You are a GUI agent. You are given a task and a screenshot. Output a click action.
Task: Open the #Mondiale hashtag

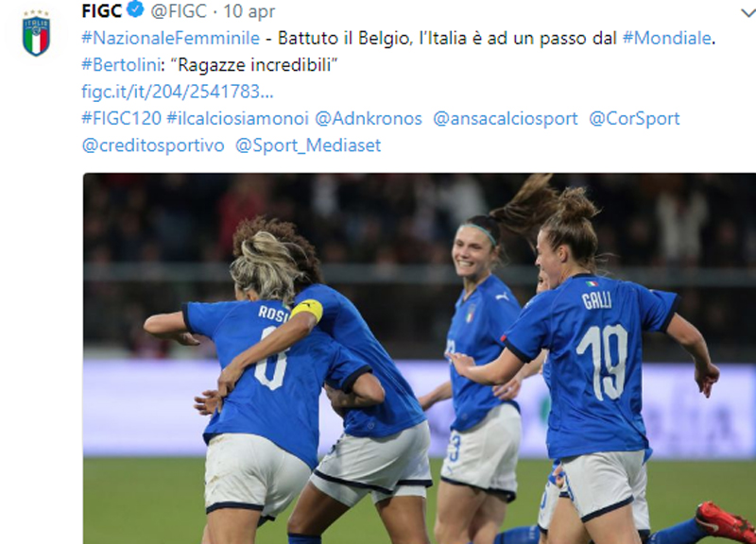coord(667,38)
